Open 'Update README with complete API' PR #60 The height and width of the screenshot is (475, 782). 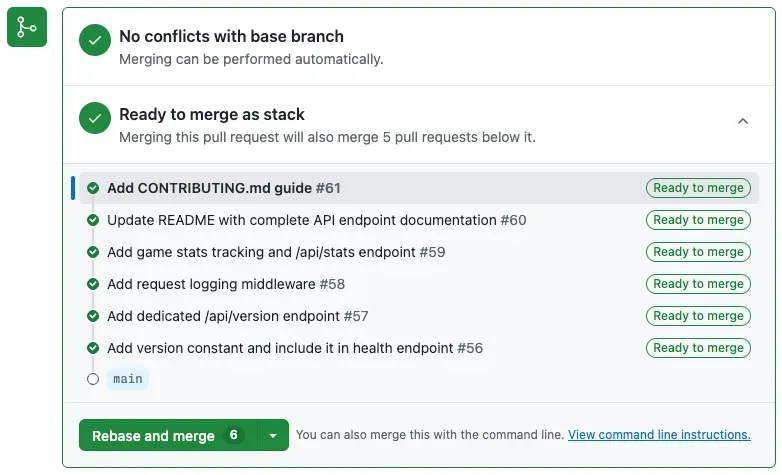316,220
